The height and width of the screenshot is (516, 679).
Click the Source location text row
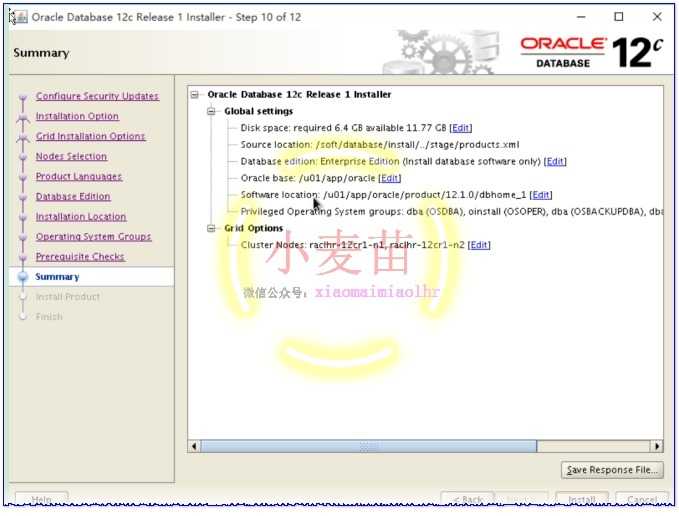click(380, 145)
